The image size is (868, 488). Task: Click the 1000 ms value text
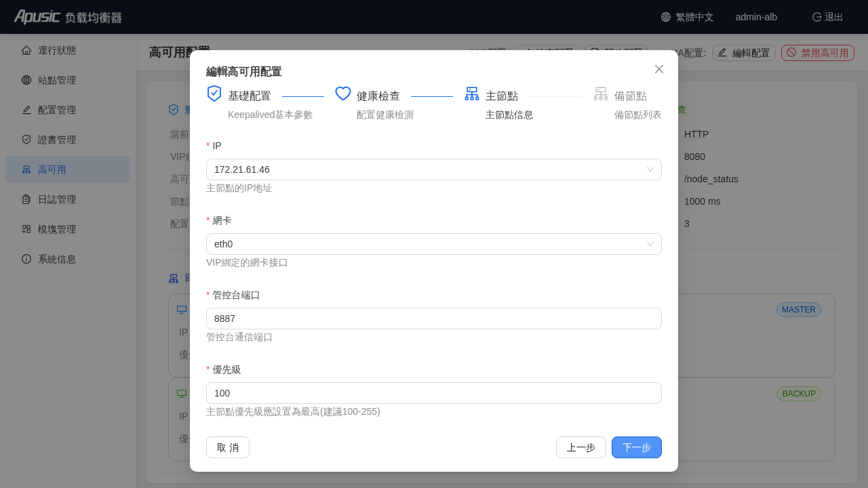[x=703, y=201]
